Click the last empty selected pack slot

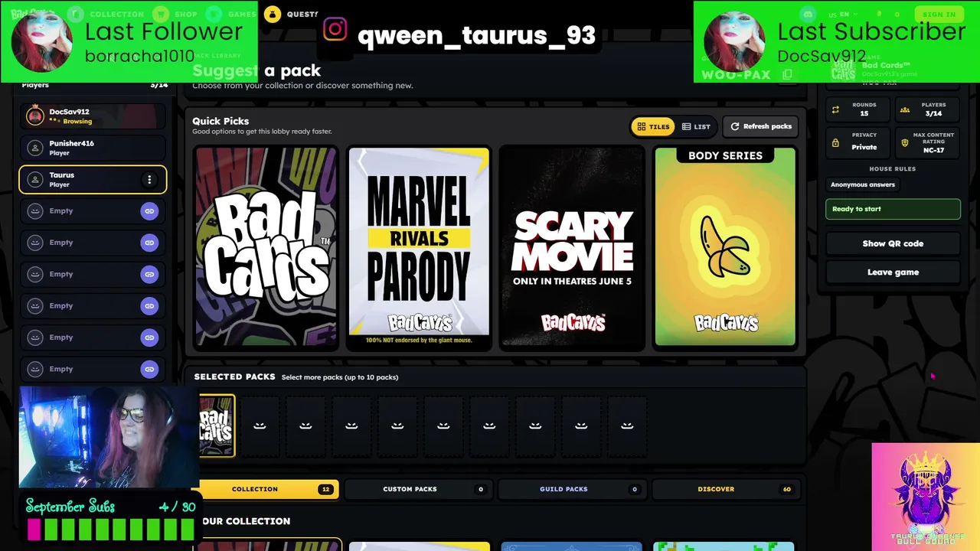click(627, 425)
